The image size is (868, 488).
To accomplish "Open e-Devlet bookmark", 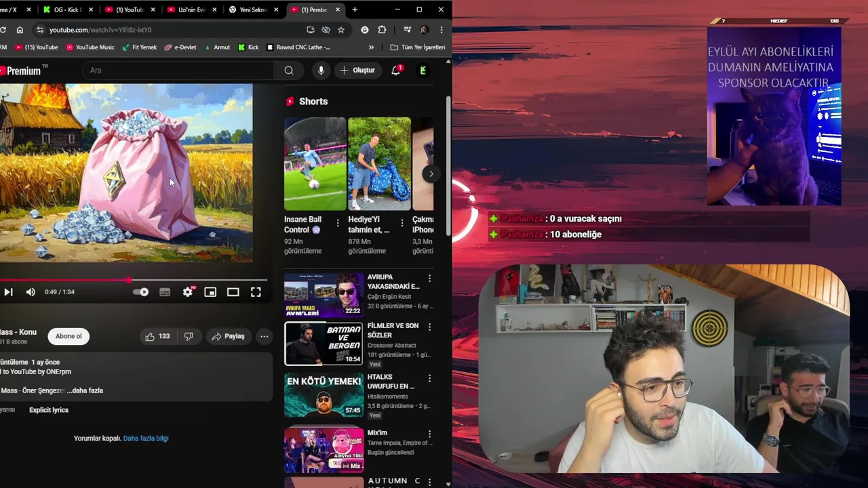I will coord(180,47).
